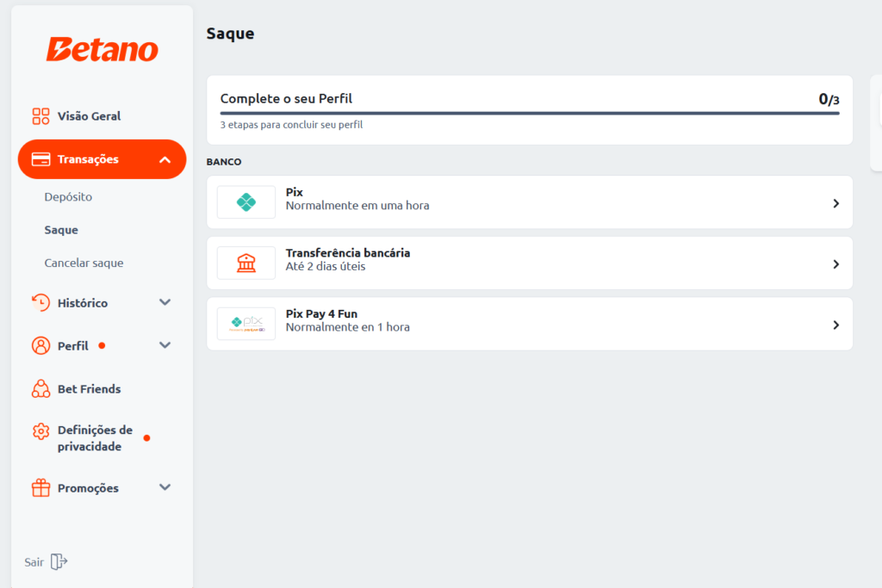This screenshot has height=588, width=882.
Task: Open the Complete o seu Perfil heading
Action: [x=286, y=99]
